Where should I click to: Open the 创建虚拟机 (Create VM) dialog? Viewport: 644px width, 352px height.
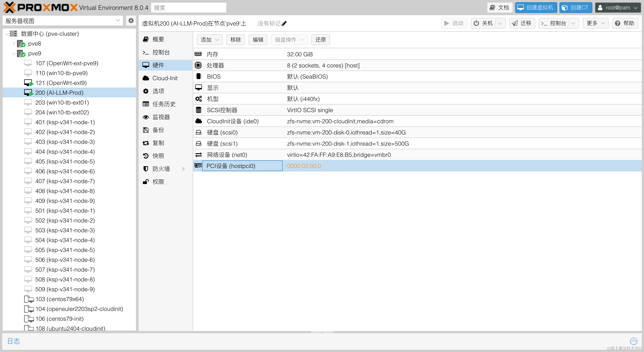(536, 8)
